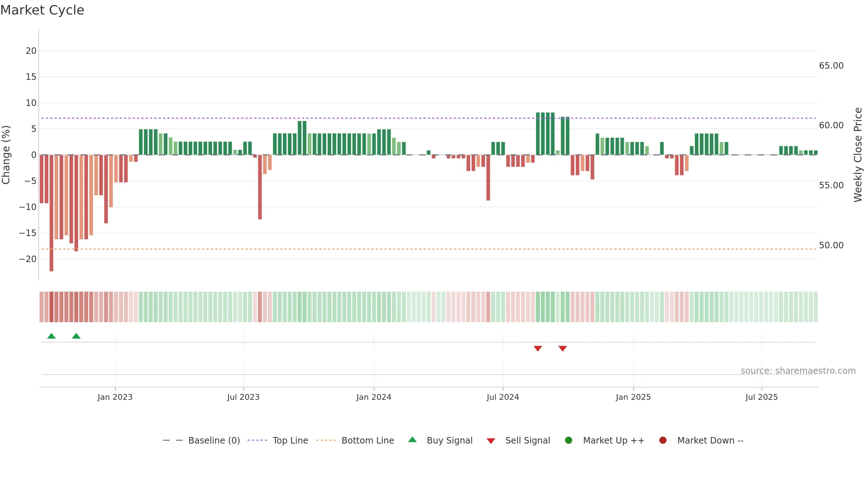Toggle the Baseline (0) legend entry
Image resolution: width=868 pixels, height=488 pixels.
coord(214,440)
